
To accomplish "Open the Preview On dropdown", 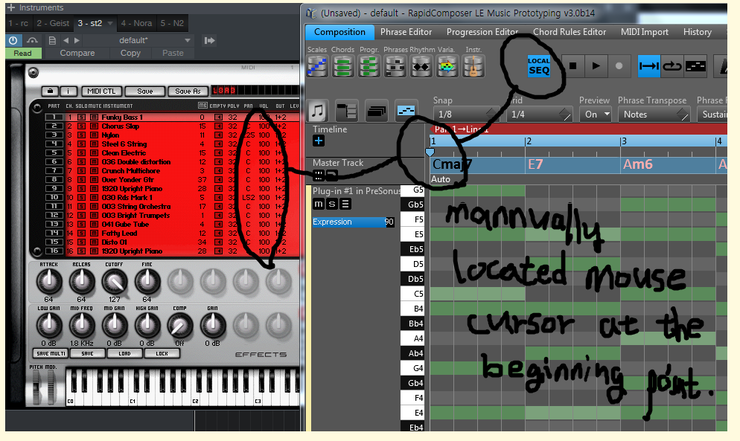I will [x=596, y=114].
